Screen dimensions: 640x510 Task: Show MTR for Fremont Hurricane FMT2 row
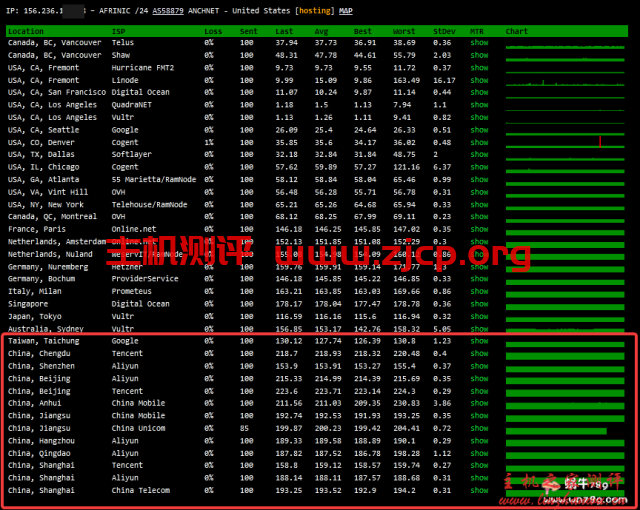[x=479, y=68]
